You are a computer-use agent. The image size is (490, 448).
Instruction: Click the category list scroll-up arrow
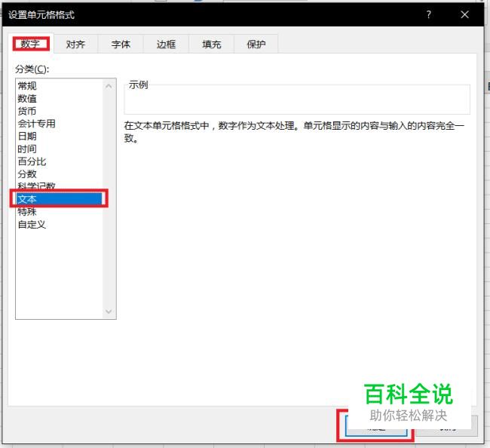[x=109, y=86]
